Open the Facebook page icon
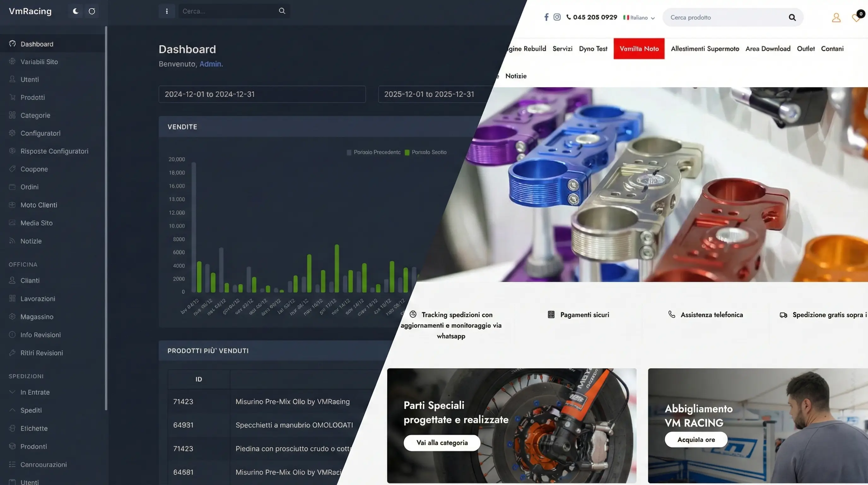This screenshot has width=868, height=485. 546,17
